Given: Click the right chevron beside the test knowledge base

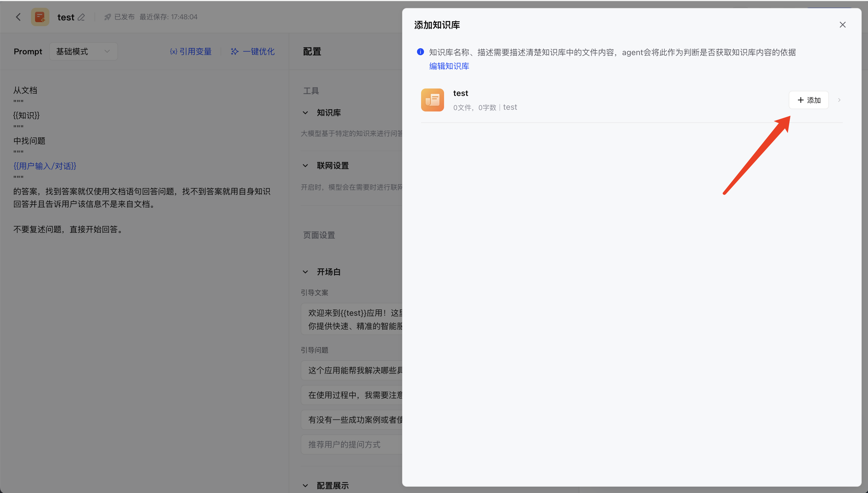Looking at the screenshot, I should [x=839, y=99].
